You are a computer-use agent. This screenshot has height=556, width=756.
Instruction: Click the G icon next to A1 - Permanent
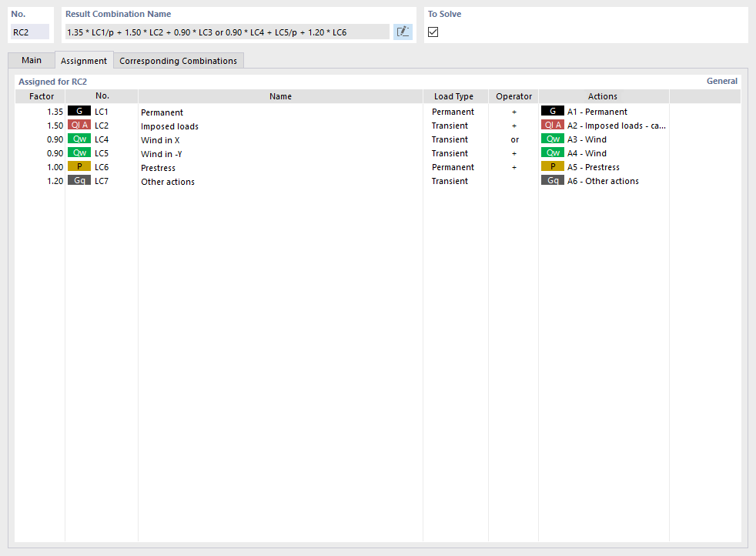(x=552, y=111)
